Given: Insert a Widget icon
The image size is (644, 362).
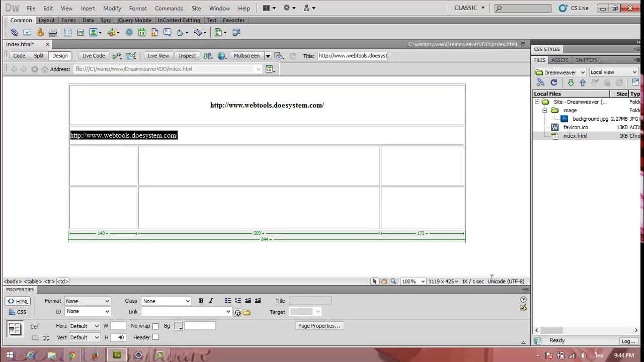Looking at the screenshot, I should click(x=129, y=32).
